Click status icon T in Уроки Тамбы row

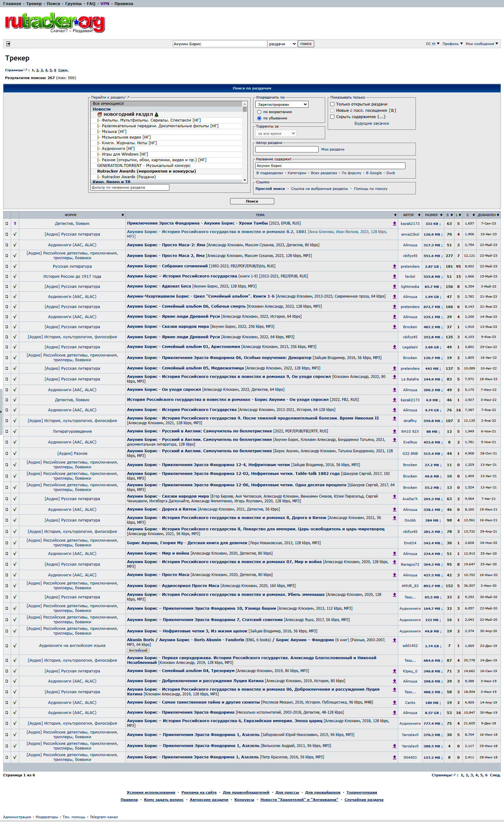tap(15, 224)
